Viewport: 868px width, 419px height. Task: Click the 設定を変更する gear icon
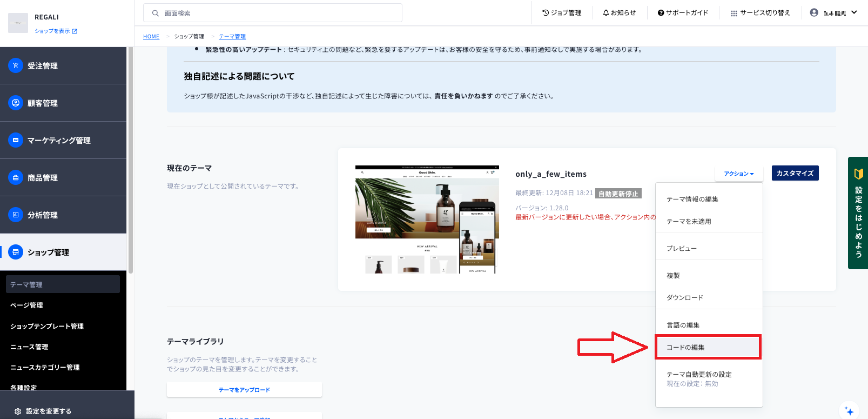point(18,411)
